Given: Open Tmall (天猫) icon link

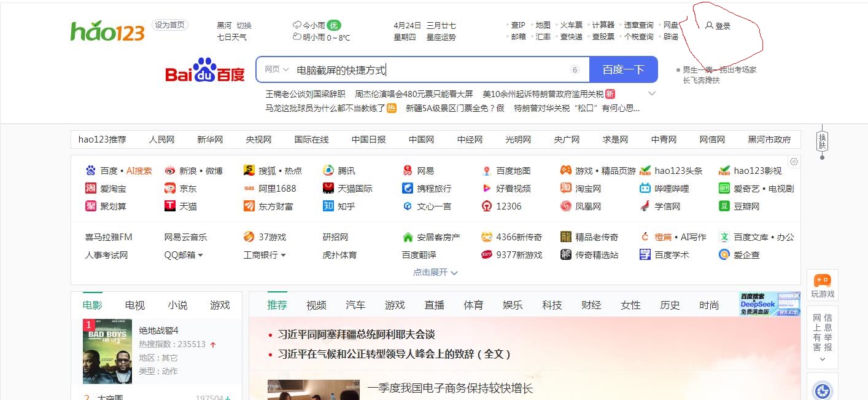Looking at the screenshot, I should pyautogui.click(x=170, y=206).
